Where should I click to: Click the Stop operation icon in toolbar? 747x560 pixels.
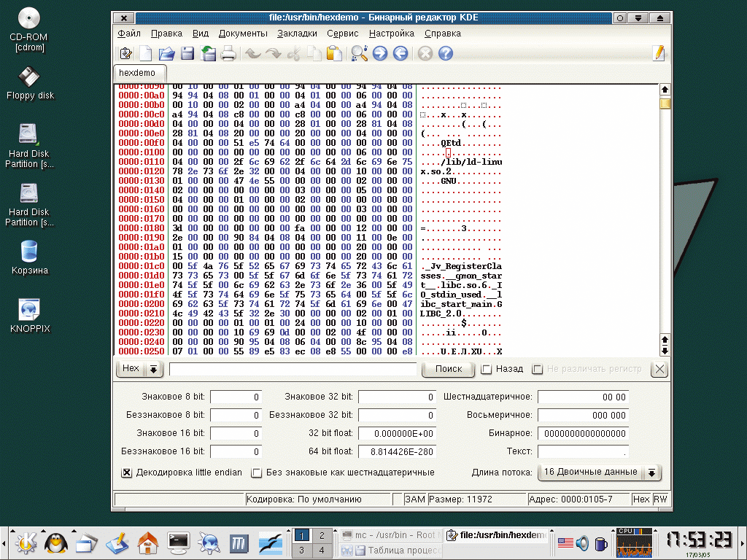(x=425, y=53)
